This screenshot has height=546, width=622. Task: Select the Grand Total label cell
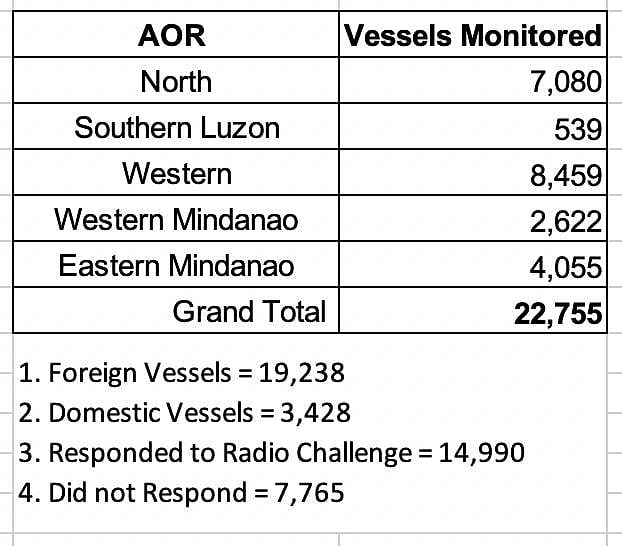coord(176,311)
